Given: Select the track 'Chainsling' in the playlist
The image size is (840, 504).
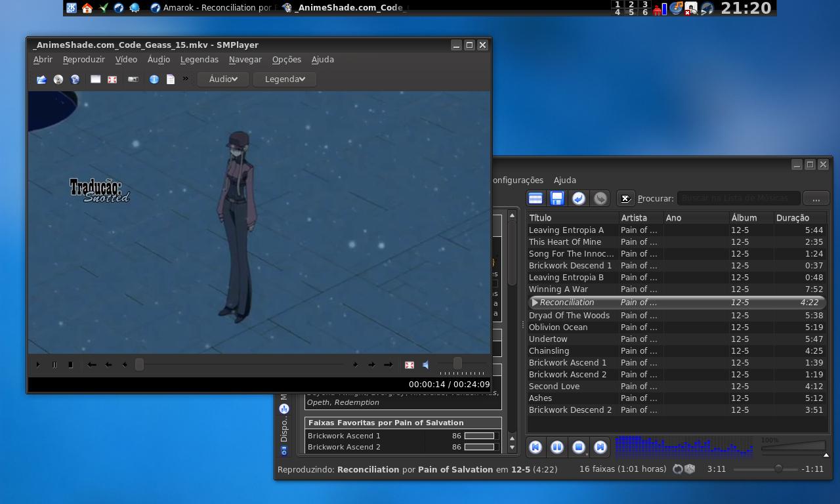Looking at the screenshot, I should (x=677, y=351).
